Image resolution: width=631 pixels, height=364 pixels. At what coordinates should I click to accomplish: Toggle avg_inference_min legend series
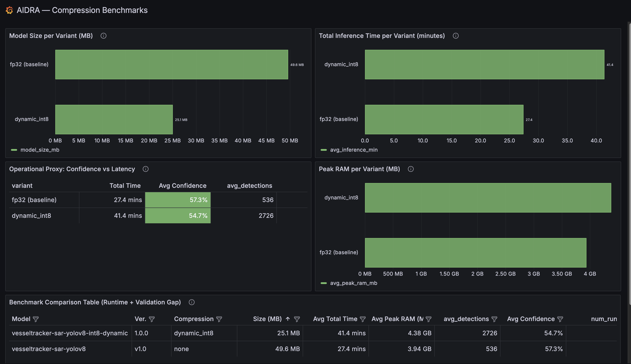coord(354,150)
